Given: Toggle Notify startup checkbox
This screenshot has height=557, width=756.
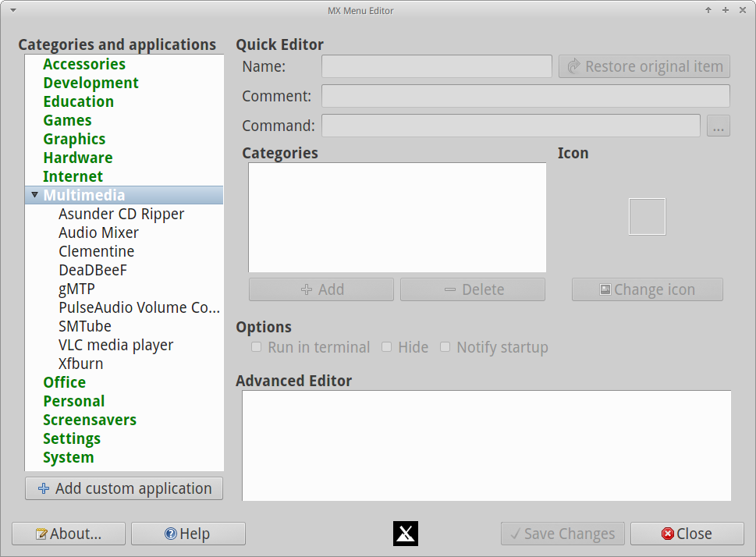Looking at the screenshot, I should pos(445,347).
